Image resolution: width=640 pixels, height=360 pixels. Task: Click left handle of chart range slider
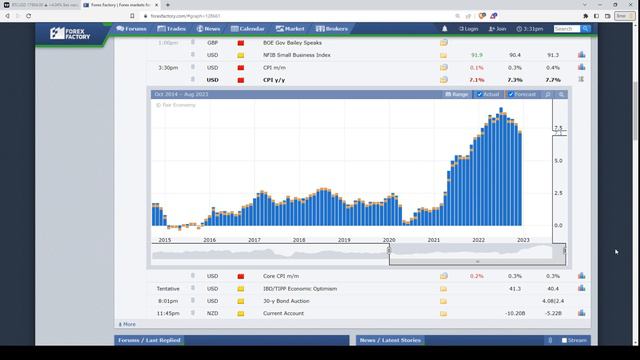coord(389,250)
